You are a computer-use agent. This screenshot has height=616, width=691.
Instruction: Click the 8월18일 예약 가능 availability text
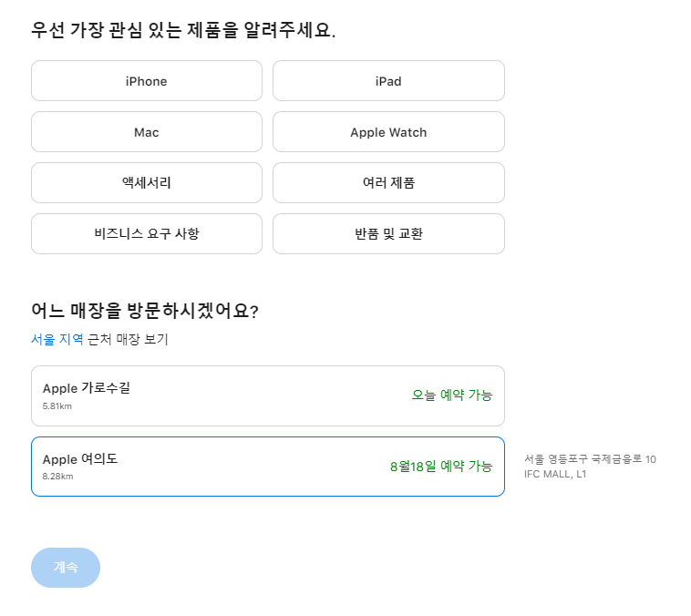point(440,467)
